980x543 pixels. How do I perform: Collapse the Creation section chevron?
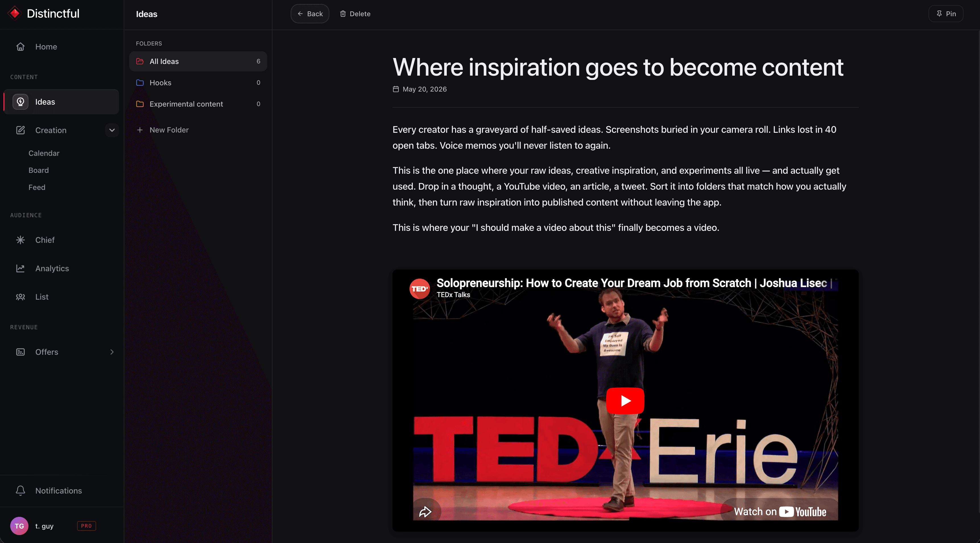(112, 130)
